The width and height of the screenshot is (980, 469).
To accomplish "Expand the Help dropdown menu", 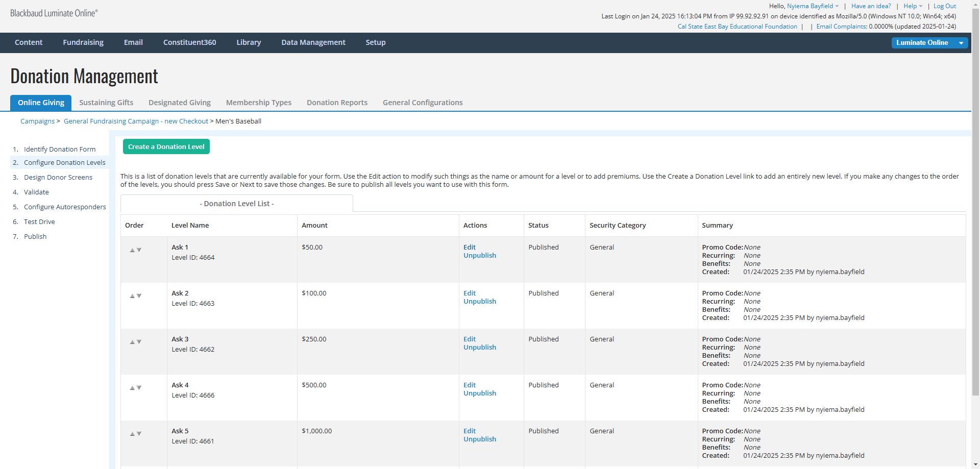I will (x=913, y=6).
